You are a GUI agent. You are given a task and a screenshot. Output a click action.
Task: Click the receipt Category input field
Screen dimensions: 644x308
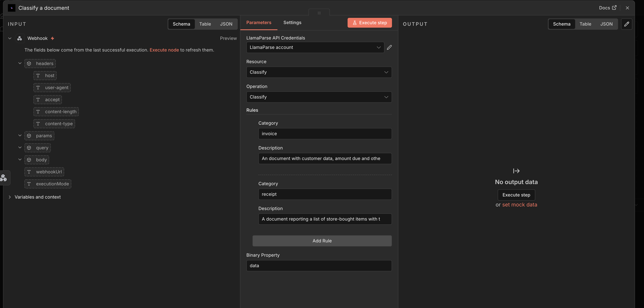point(325,194)
